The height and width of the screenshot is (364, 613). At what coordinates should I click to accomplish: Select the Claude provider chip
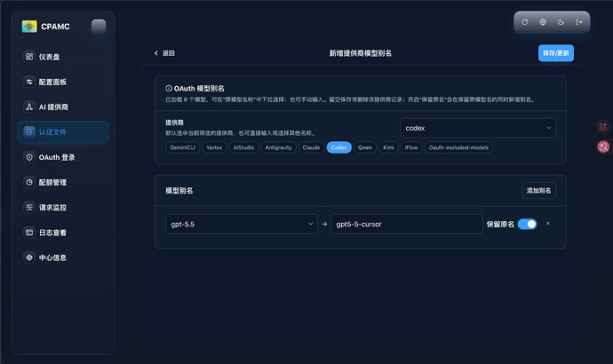point(311,147)
